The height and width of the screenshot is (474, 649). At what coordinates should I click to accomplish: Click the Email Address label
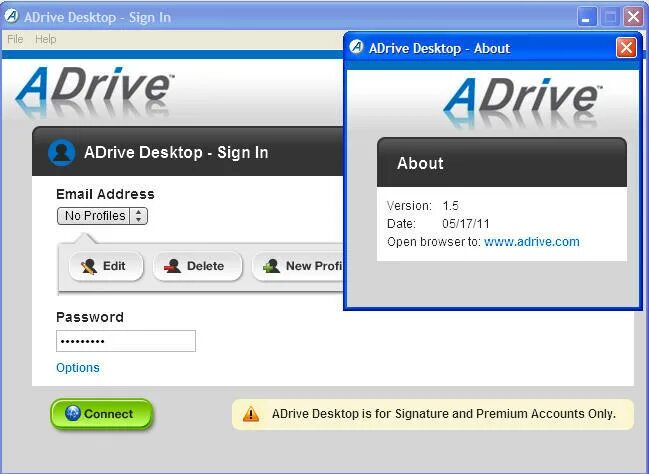[x=105, y=194]
